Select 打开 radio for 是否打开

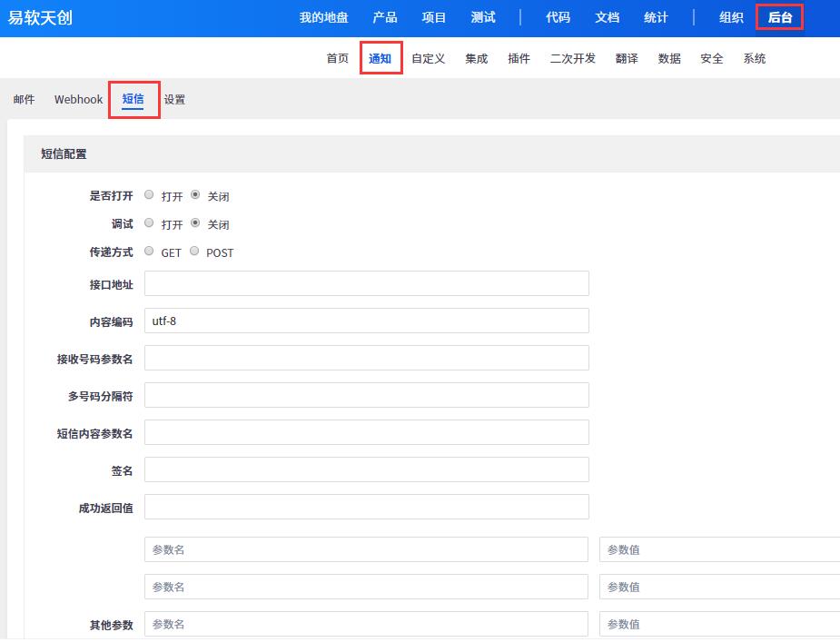tap(150, 195)
